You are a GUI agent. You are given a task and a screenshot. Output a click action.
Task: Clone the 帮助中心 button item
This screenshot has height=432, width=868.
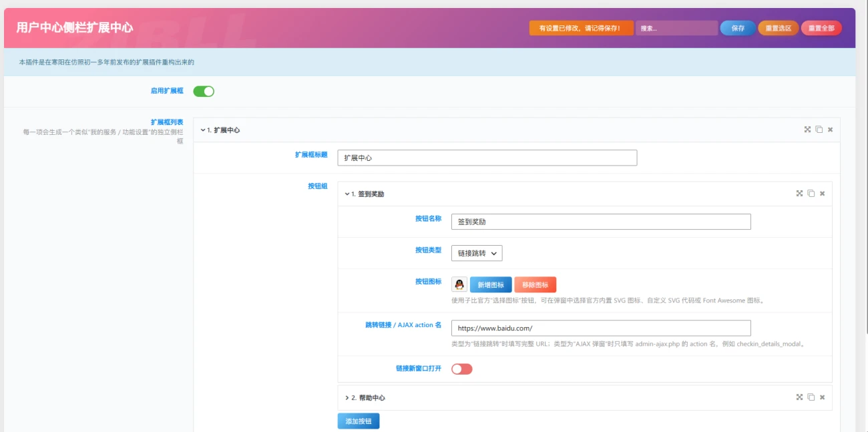coord(811,397)
